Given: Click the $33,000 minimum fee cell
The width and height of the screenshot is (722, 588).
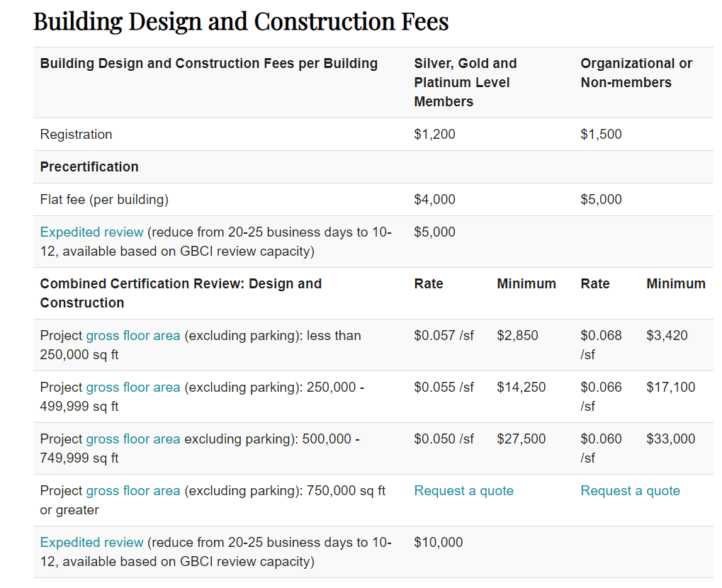Looking at the screenshot, I should [x=670, y=439].
